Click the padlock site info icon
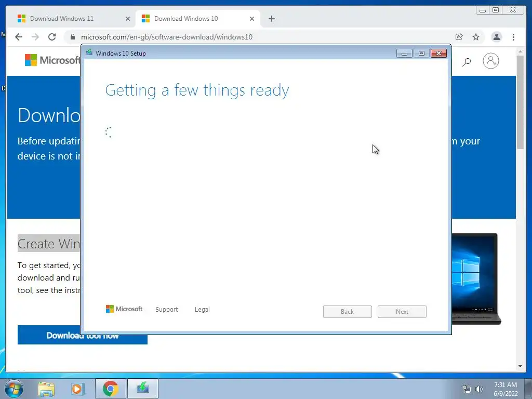532x399 pixels. 73,37
